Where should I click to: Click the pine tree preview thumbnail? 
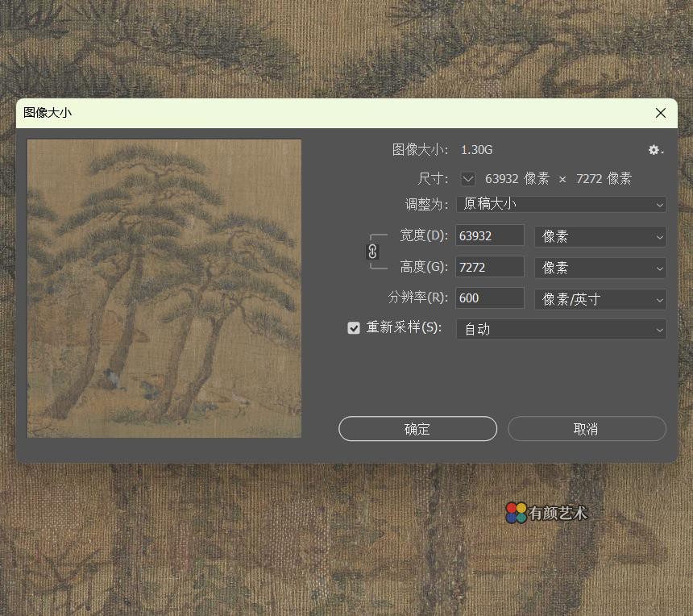pos(164,289)
